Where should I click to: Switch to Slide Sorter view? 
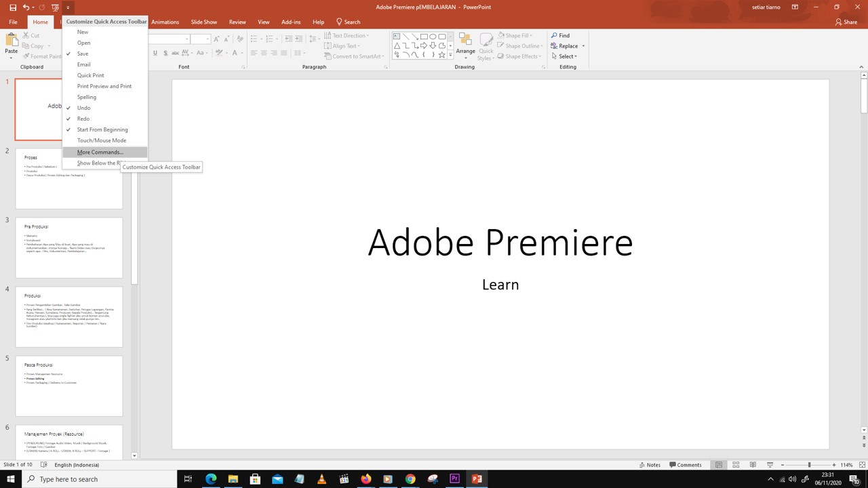pos(736,465)
